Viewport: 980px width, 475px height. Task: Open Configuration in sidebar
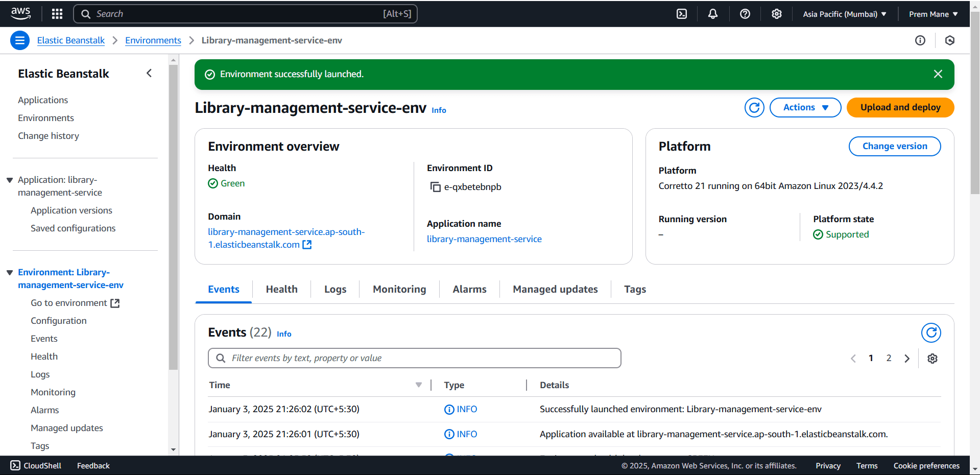click(59, 321)
